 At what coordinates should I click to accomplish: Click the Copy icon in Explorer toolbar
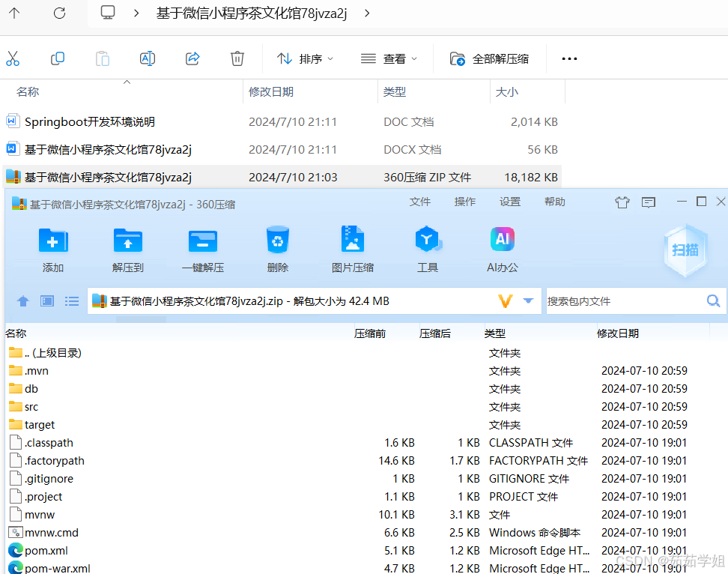58,58
